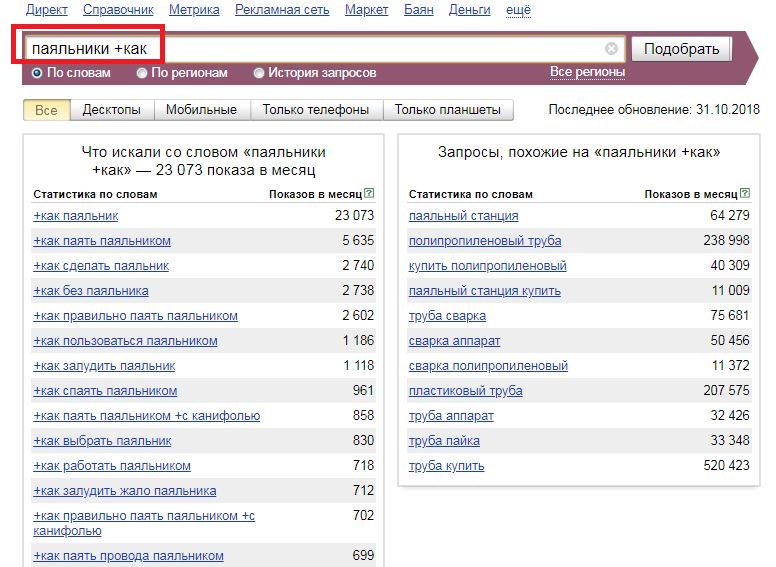Image resolution: width=776 pixels, height=567 pixels.
Task: Switch to the Только планшеты tab
Action: (x=448, y=110)
